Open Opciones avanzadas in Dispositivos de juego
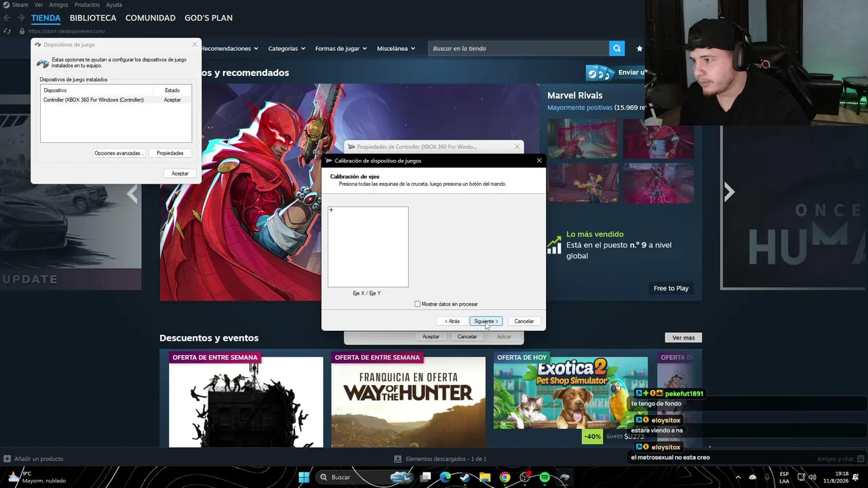The image size is (868, 488). click(x=119, y=153)
